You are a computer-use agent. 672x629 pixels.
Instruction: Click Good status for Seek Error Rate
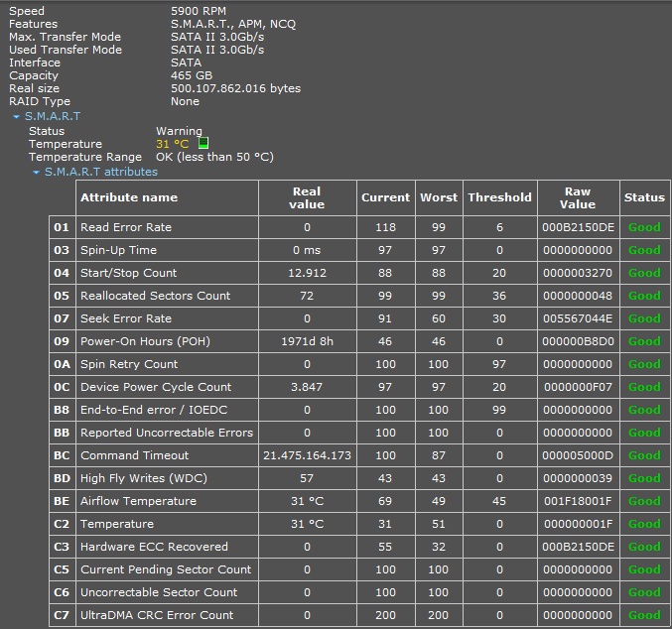[x=644, y=318]
